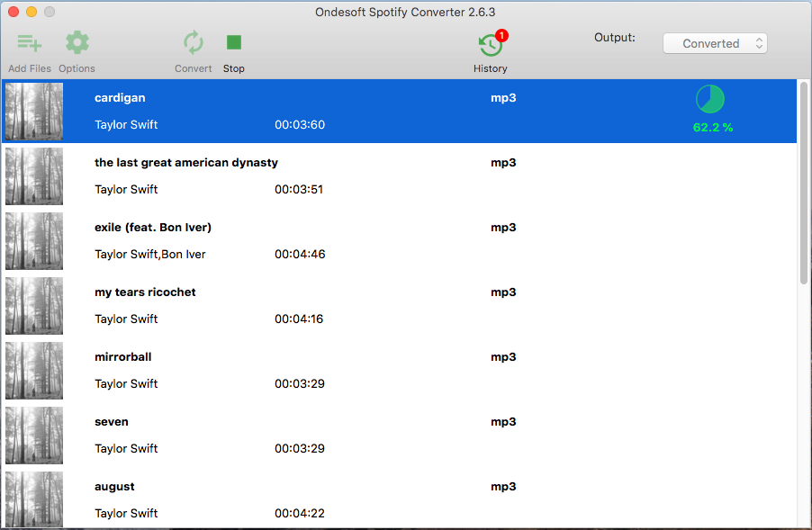Click the exile (feat. Bon Iver) album thumbnail

pyautogui.click(x=34, y=240)
